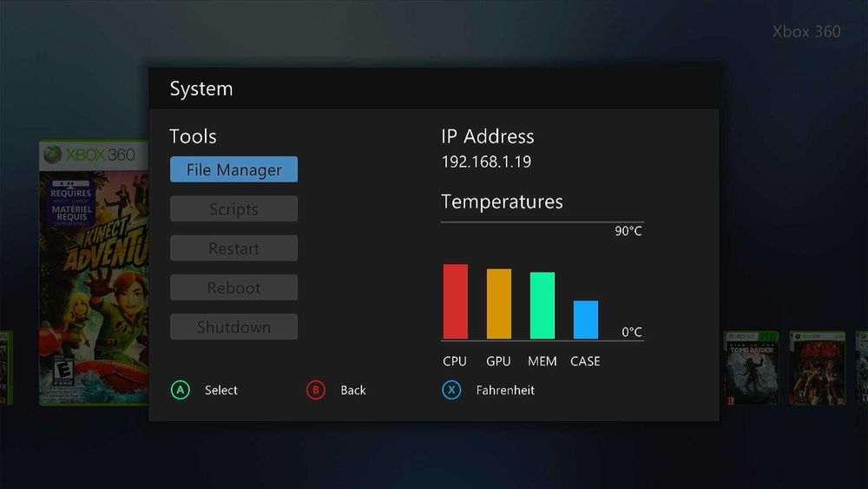
Task: Choose the Restart option
Action: point(233,248)
